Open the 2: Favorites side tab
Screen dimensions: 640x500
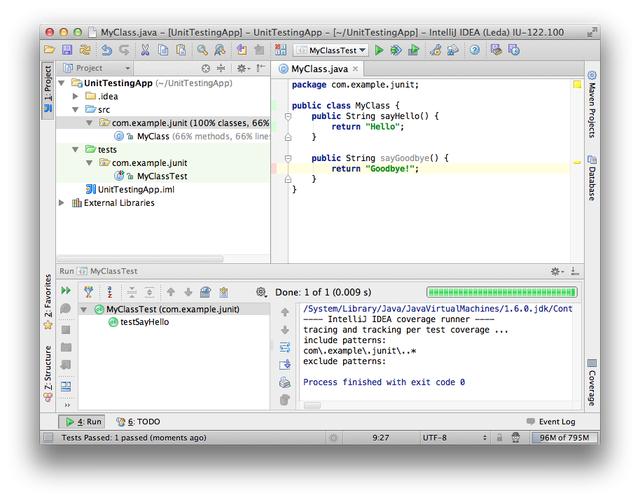click(x=48, y=302)
